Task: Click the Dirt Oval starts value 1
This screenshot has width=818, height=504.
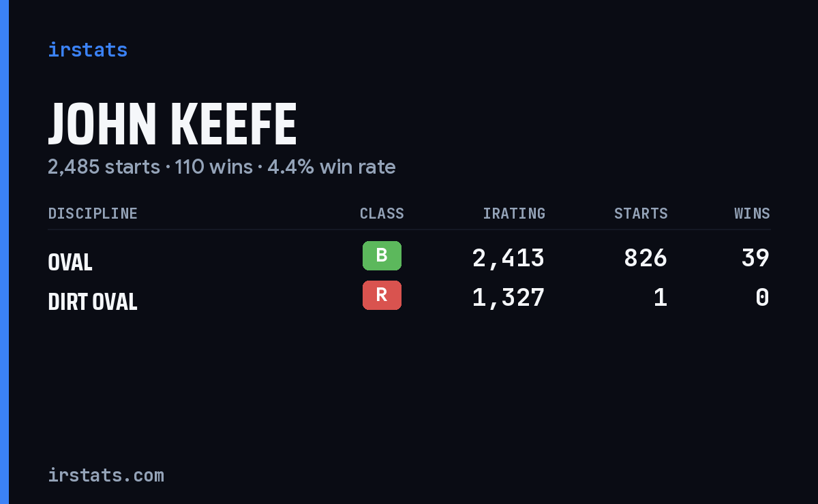Action: (x=661, y=298)
